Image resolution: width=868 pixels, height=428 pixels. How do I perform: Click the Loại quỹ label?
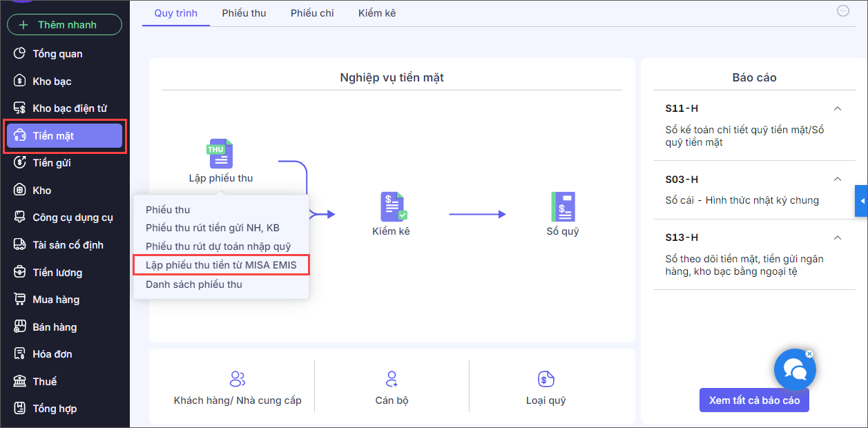(546, 400)
